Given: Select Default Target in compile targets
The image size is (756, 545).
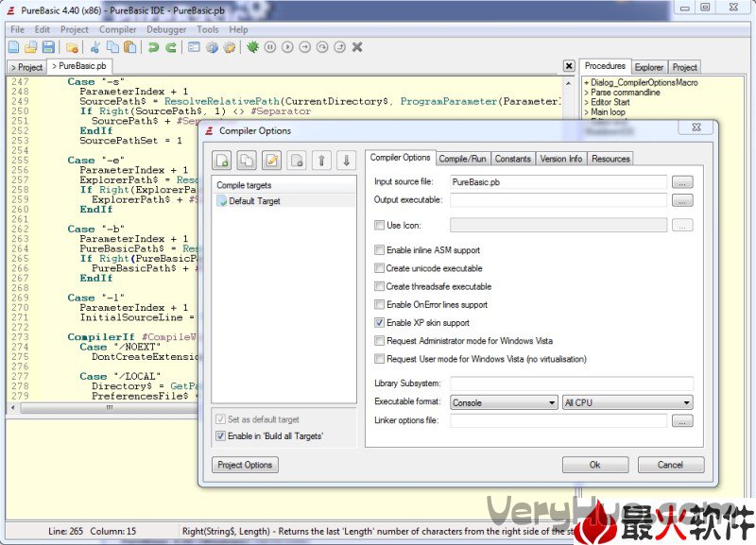Looking at the screenshot, I should point(254,201).
